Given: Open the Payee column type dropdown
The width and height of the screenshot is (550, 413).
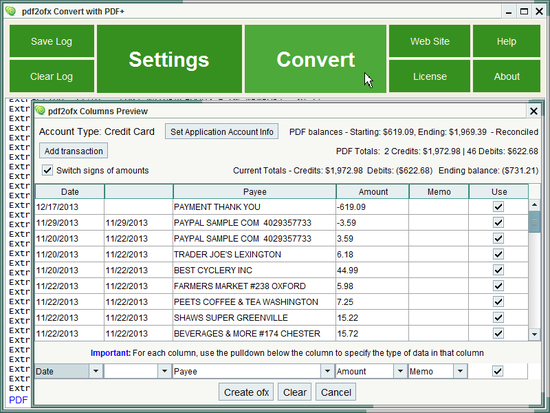Looking at the screenshot, I should click(327, 371).
